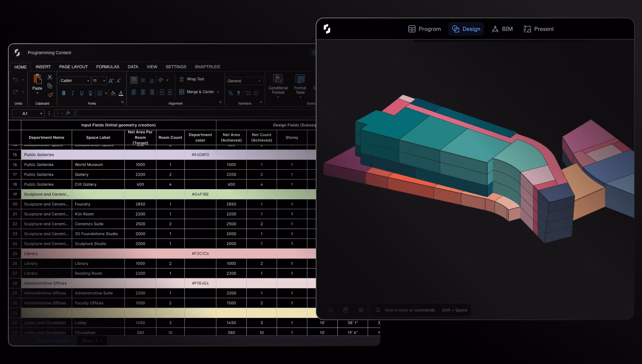Toggle bold formatting
Viewport: 642px width, 364px height.
click(x=64, y=93)
